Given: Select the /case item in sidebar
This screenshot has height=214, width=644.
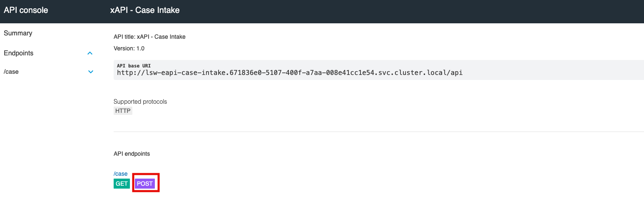Looking at the screenshot, I should pyautogui.click(x=11, y=72).
